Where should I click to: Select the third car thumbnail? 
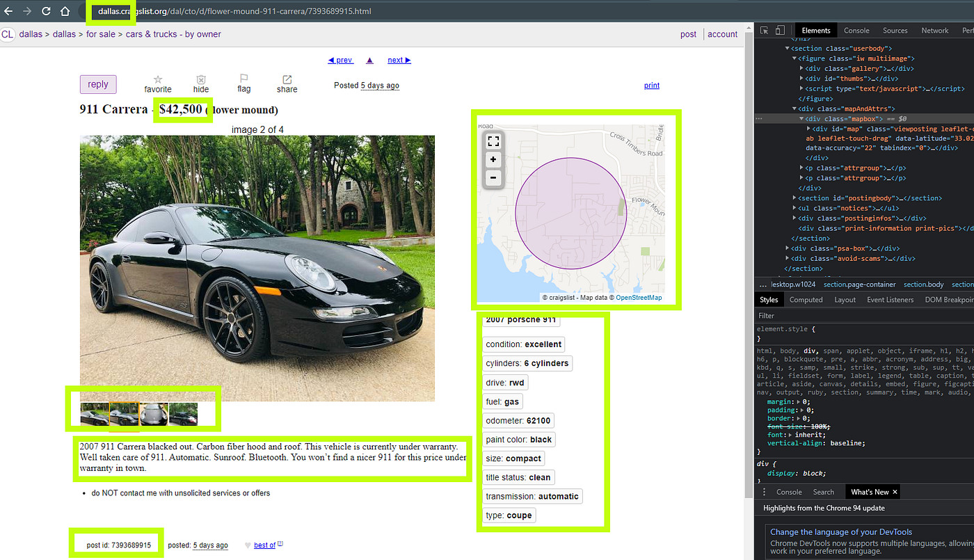click(x=154, y=414)
